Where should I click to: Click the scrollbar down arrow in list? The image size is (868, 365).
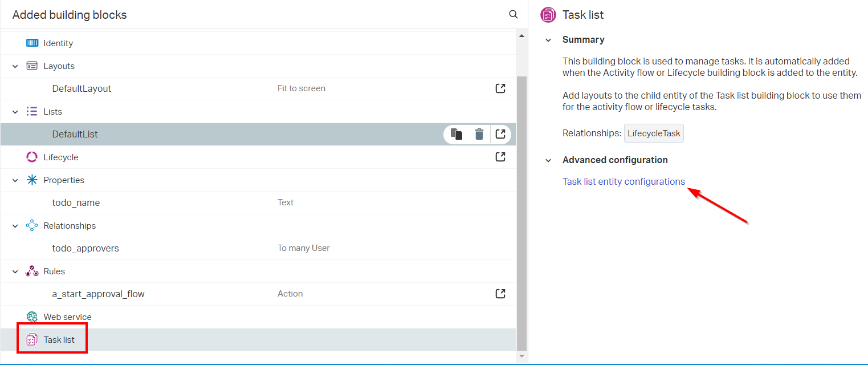(x=521, y=356)
